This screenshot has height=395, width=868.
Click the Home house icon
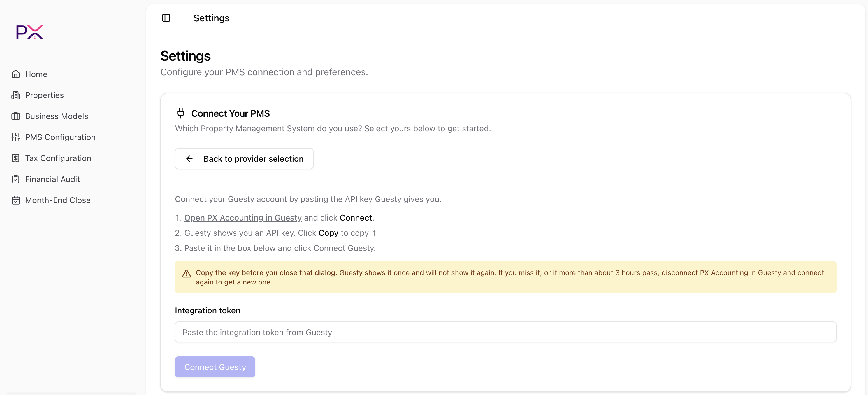point(16,74)
